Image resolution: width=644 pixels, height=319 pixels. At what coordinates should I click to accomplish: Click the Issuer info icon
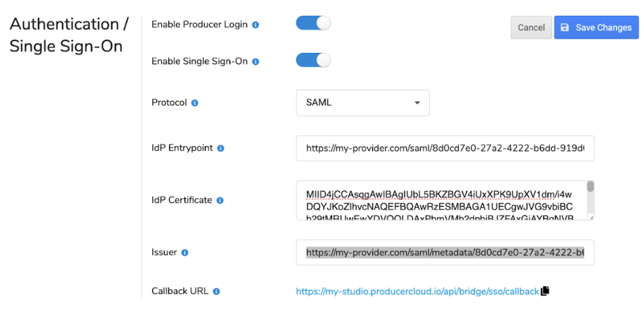[x=185, y=253]
